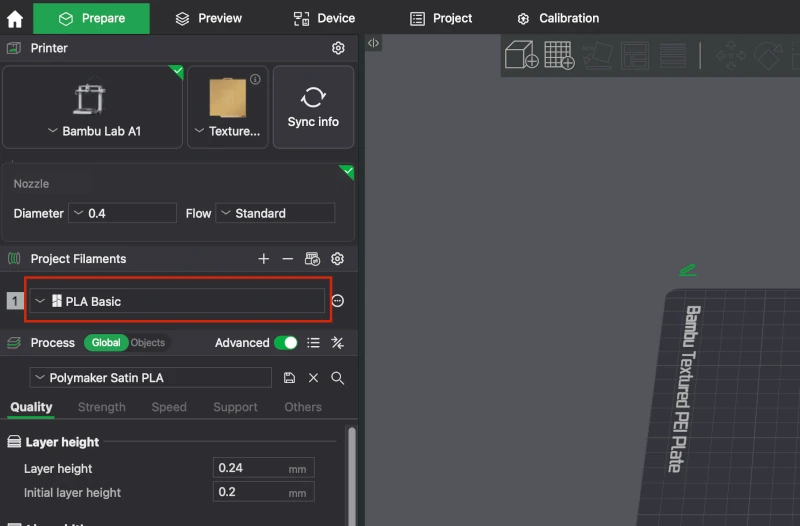The width and height of the screenshot is (800, 526).
Task: Click the settings panel scrollbar
Action: [352, 475]
